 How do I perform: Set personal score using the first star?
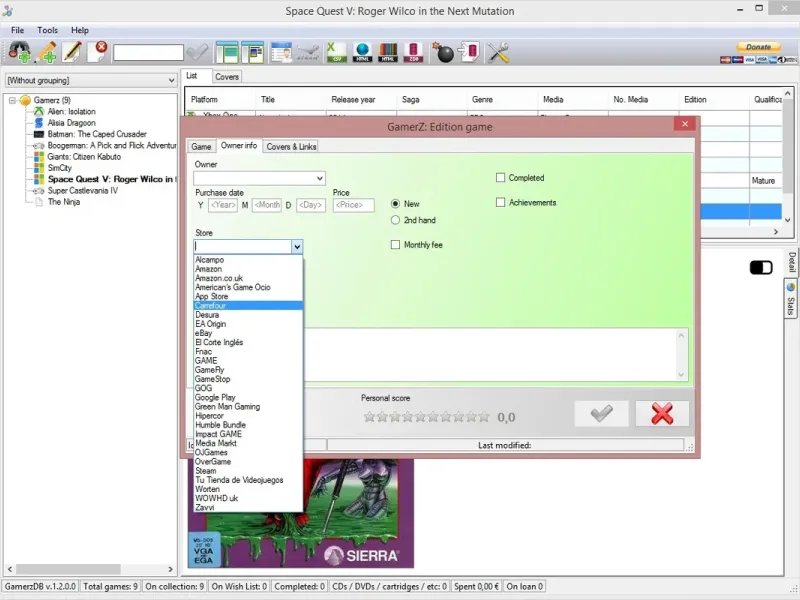(x=369, y=417)
